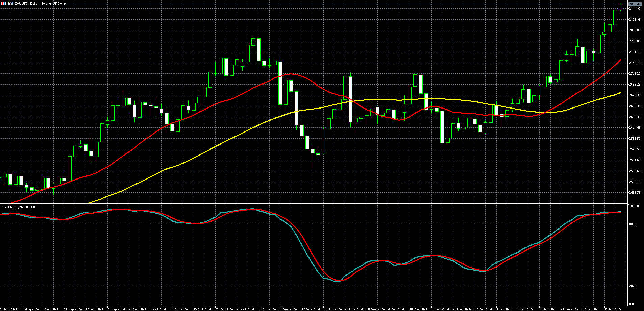The width and height of the screenshot is (644, 311).
Task: Click the 6 Nov 2024 date label
Action: 288,309
